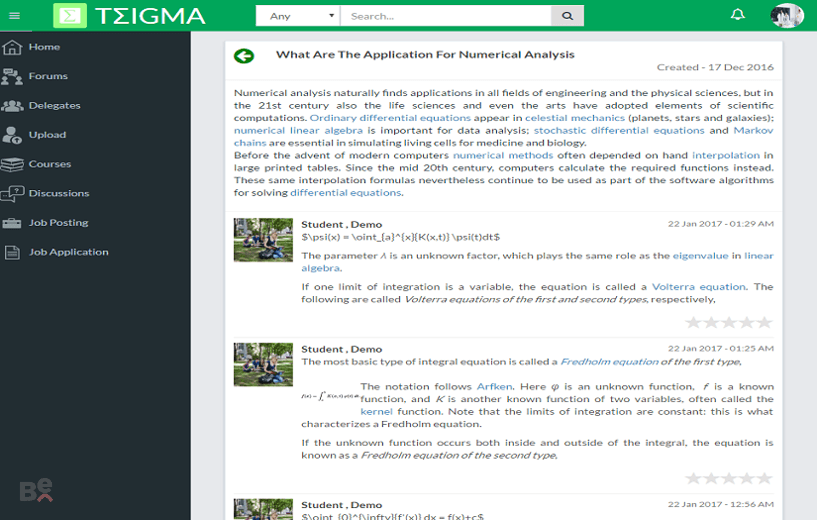Open Discussions in the sidebar

(59, 193)
